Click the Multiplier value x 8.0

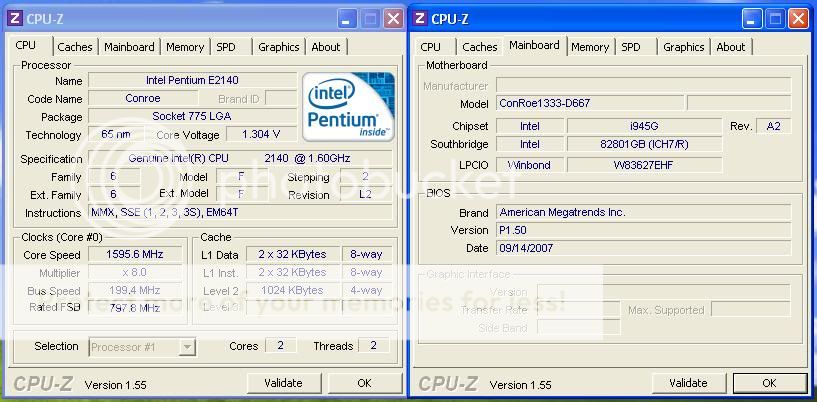coord(135,272)
